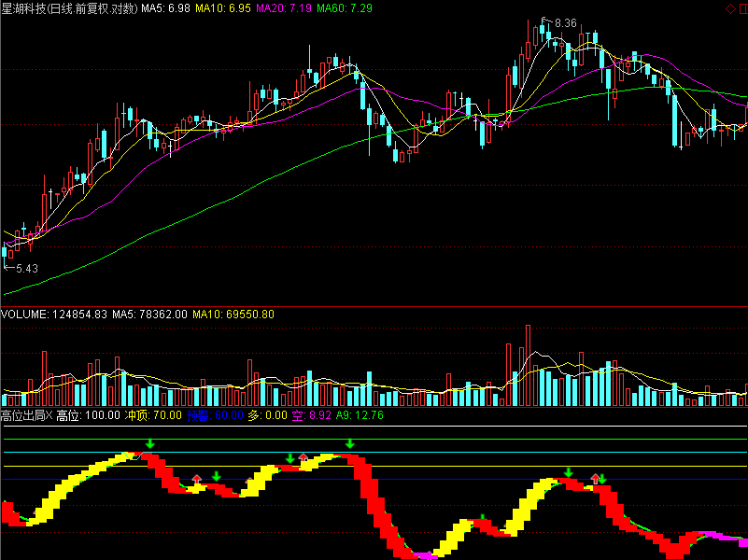Click the 预警: 60.00 indicator value

pos(215,415)
